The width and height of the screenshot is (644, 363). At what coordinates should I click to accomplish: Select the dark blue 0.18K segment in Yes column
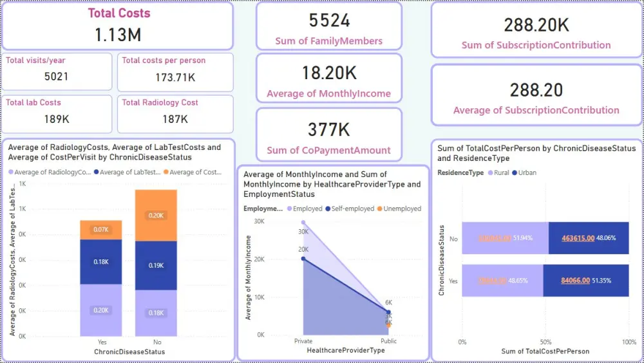(x=100, y=261)
